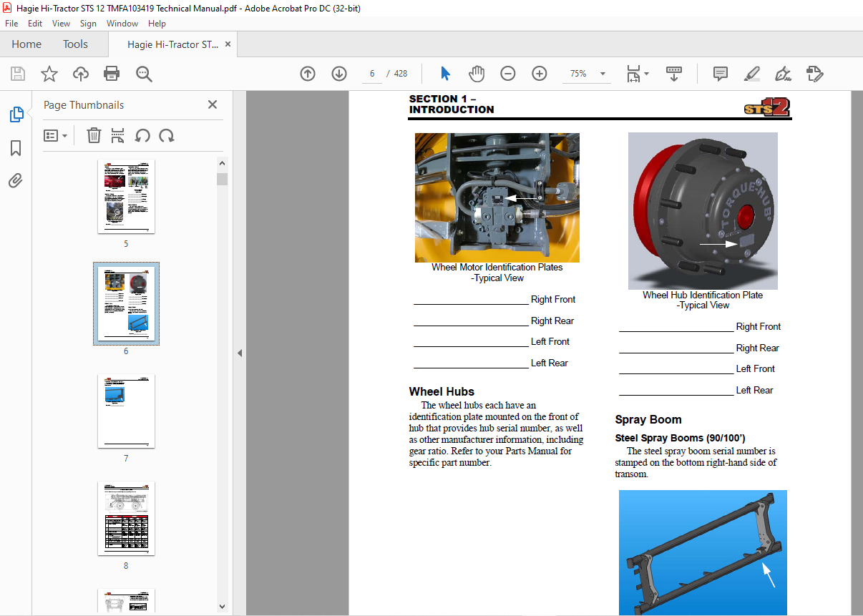The width and height of the screenshot is (863, 616).
Task: Select the highlight text pen tool
Action: [x=751, y=74]
